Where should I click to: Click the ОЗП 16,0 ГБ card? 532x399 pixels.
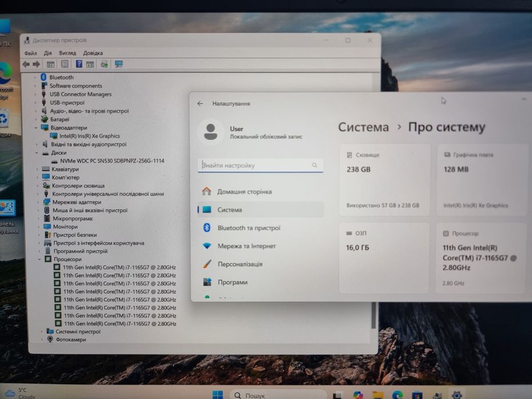coord(384,258)
